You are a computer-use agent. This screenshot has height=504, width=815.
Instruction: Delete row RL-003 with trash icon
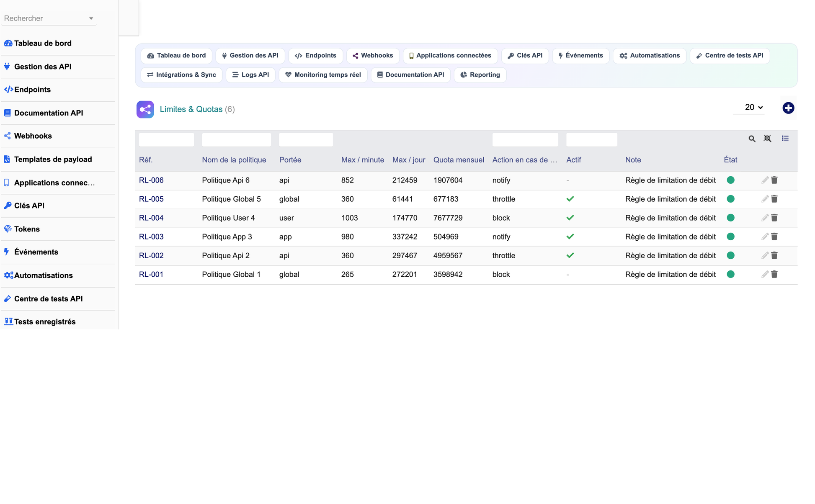[774, 237]
